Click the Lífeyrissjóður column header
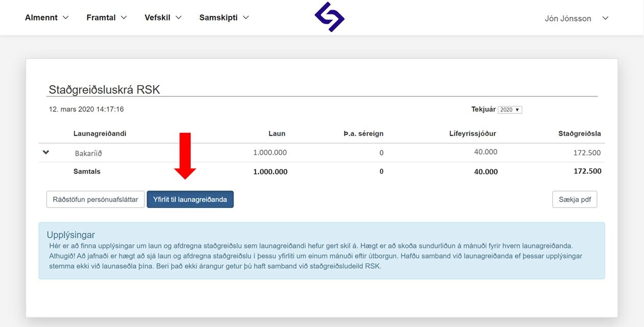The width and height of the screenshot is (644, 327). point(472,134)
